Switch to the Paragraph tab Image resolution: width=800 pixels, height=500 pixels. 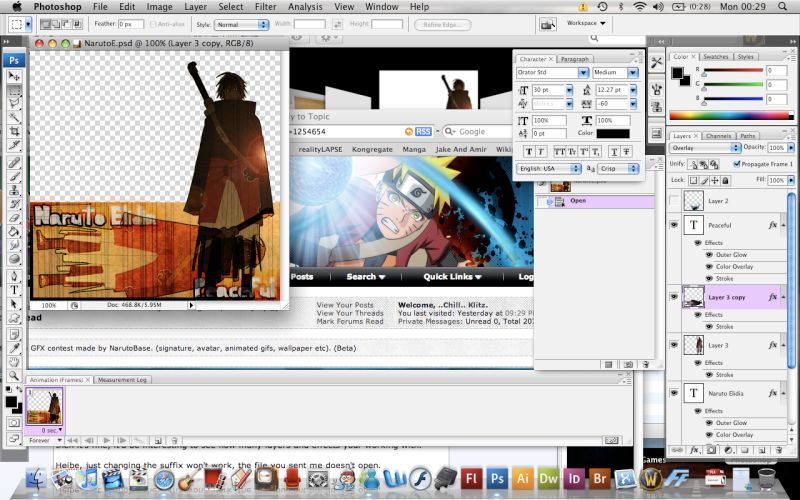click(x=575, y=59)
